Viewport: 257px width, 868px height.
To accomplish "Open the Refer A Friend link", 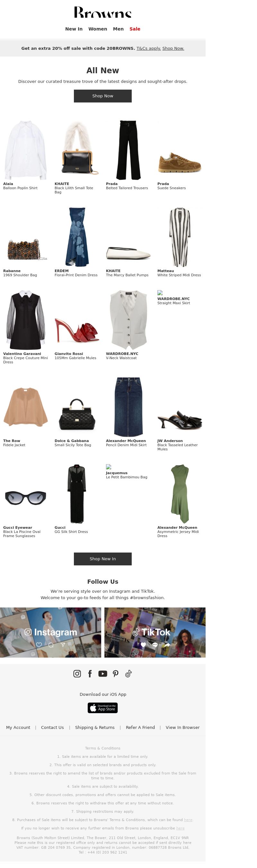I will tap(140, 727).
